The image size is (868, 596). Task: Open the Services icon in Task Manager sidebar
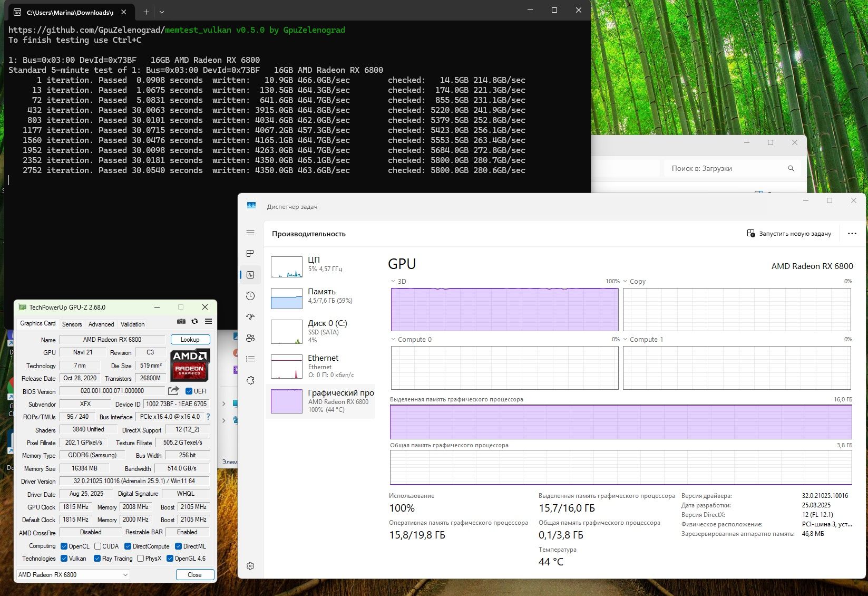[x=250, y=380]
